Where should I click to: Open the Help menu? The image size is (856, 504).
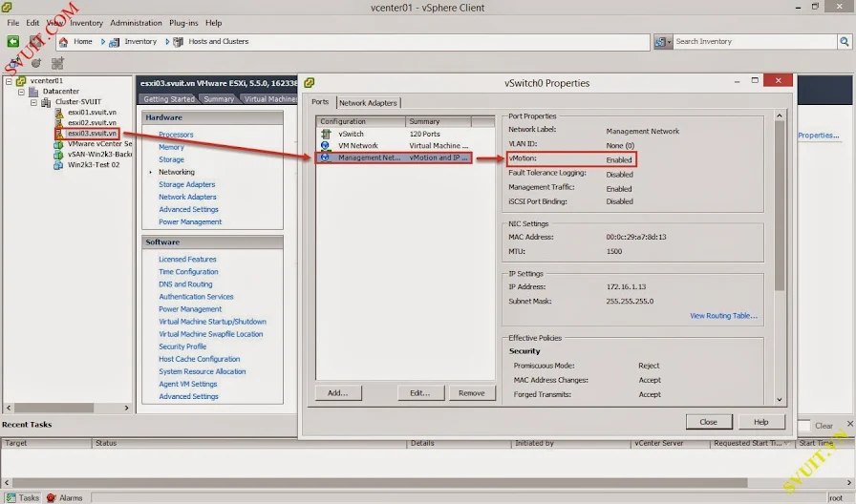coord(213,23)
